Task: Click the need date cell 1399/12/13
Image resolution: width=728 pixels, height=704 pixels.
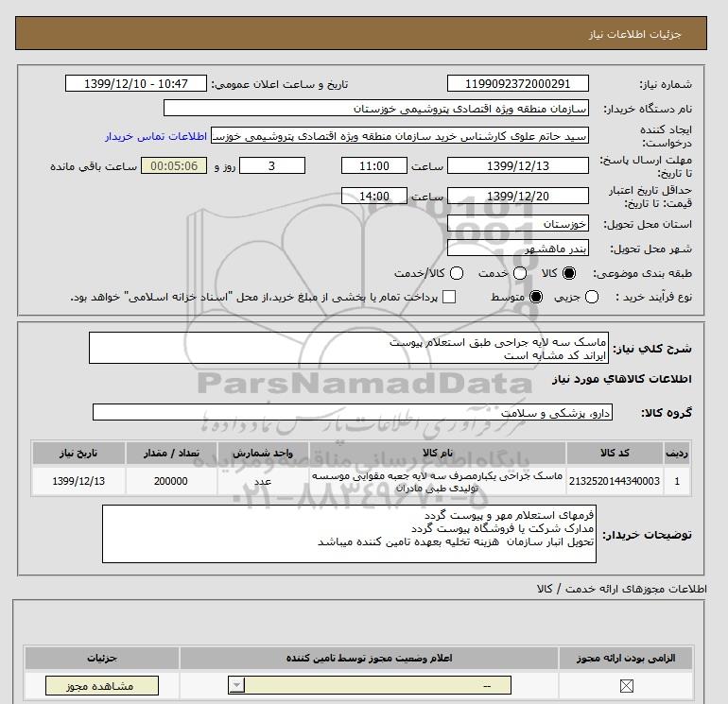Action: coord(78,481)
